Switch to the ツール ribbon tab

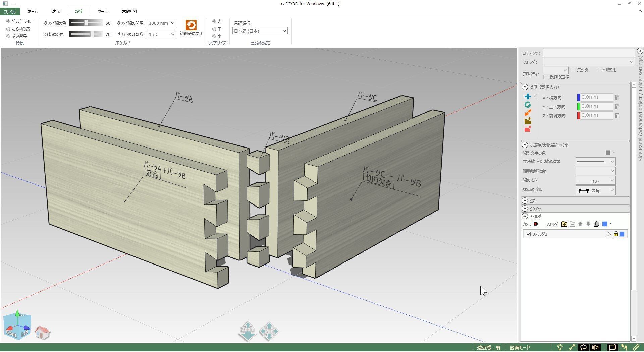click(x=102, y=11)
